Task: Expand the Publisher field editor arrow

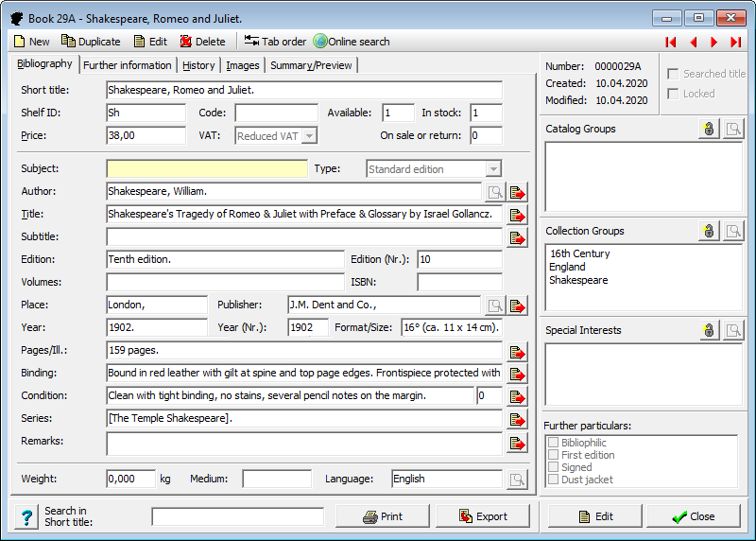Action: coord(517,305)
